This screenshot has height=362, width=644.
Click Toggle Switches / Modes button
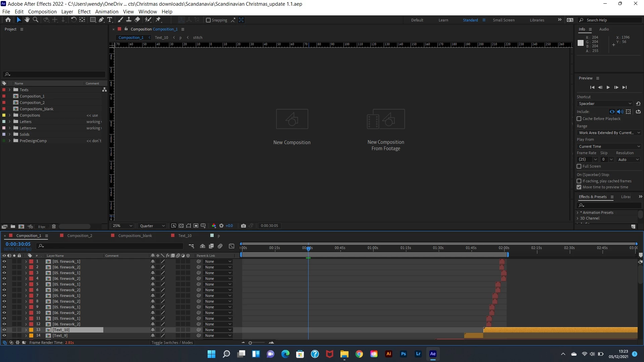pos(172,343)
